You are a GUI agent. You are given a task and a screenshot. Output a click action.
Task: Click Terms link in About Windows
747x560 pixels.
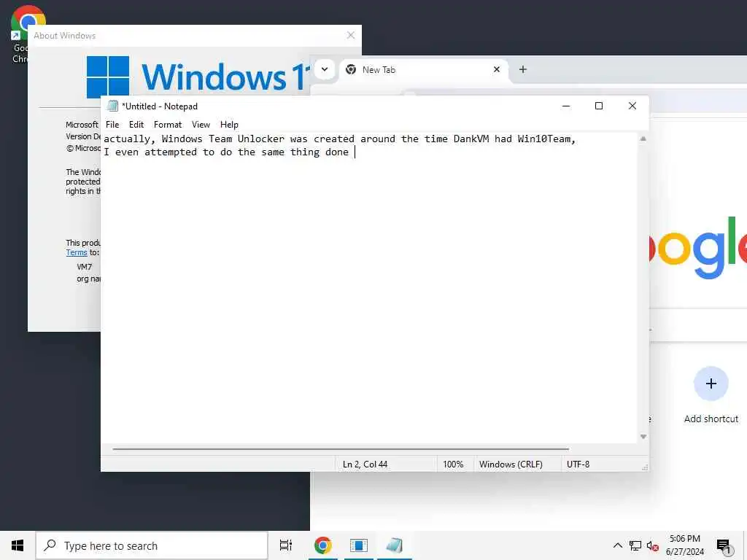[77, 252]
